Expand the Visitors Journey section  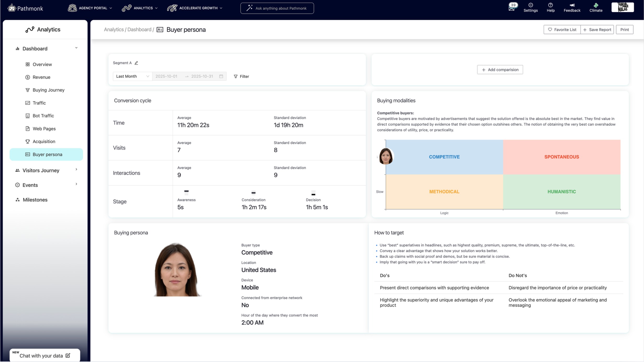point(76,170)
